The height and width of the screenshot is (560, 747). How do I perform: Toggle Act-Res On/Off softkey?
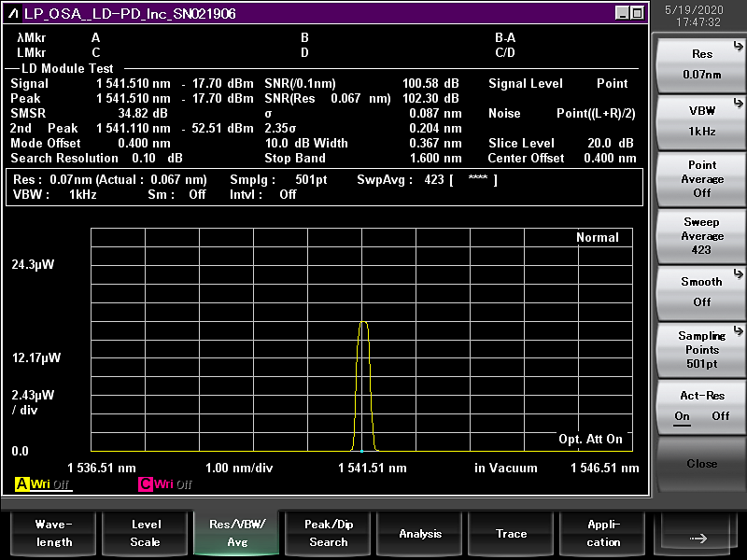coord(701,406)
